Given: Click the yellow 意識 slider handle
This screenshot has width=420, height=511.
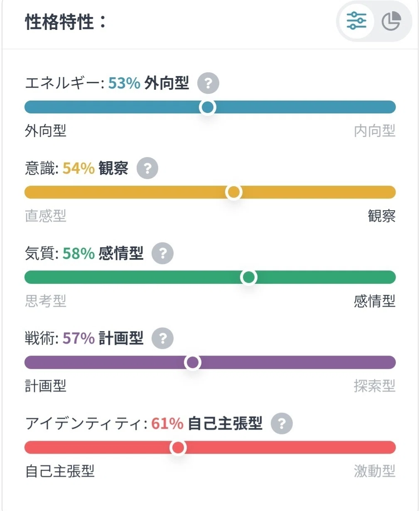Looking at the screenshot, I should 234,192.
